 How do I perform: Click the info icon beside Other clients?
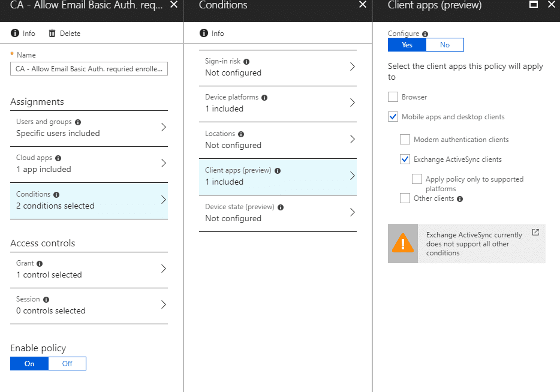460,199
